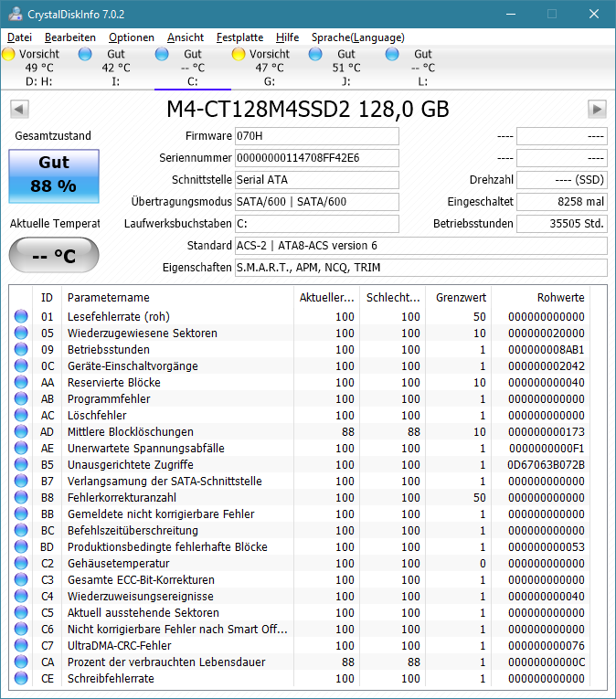616x699 pixels.
Task: Go to next disk with right arrow
Action: pyautogui.click(x=597, y=110)
